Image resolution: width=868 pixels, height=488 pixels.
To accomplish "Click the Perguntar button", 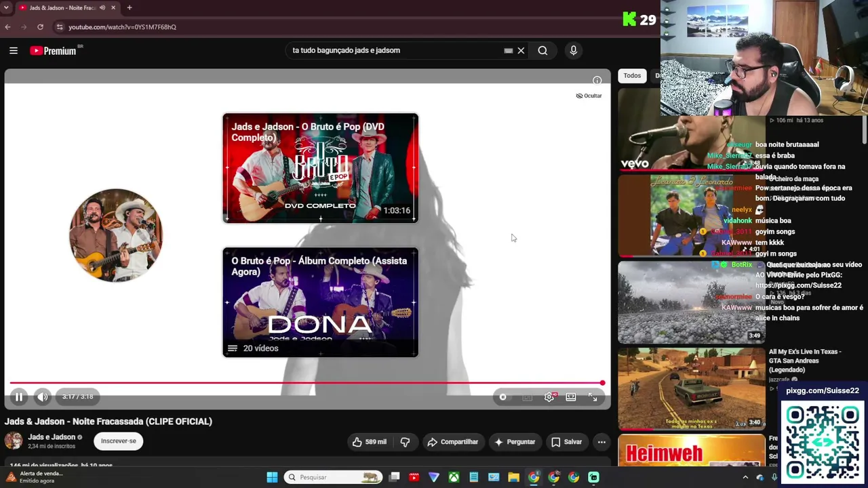I will [515, 442].
